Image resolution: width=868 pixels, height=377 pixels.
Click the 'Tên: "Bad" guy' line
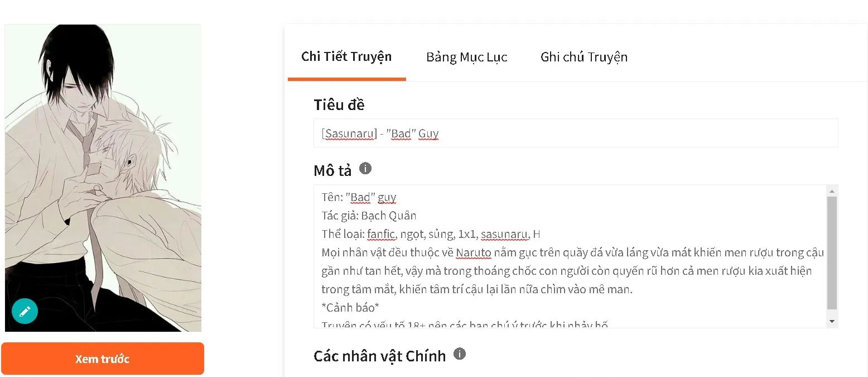click(359, 197)
